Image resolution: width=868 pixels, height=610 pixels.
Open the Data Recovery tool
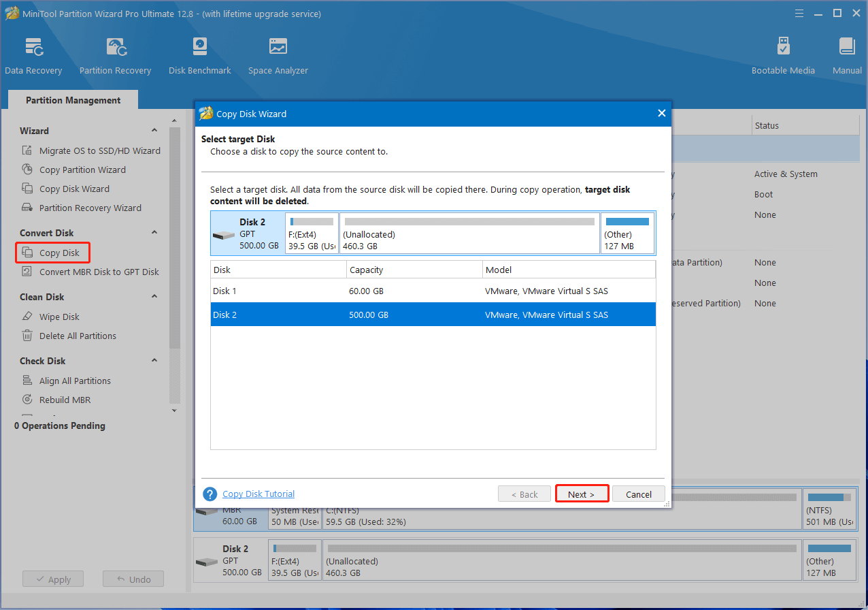[x=33, y=56]
